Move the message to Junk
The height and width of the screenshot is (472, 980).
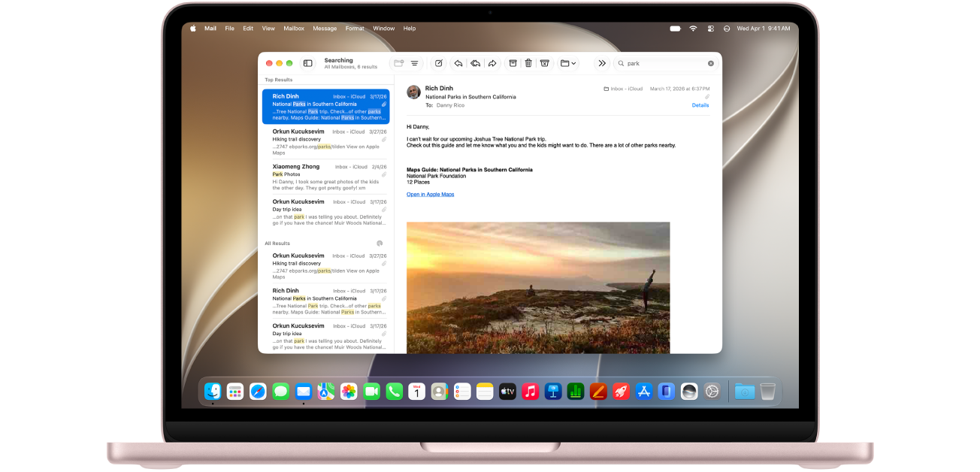pyautogui.click(x=545, y=63)
